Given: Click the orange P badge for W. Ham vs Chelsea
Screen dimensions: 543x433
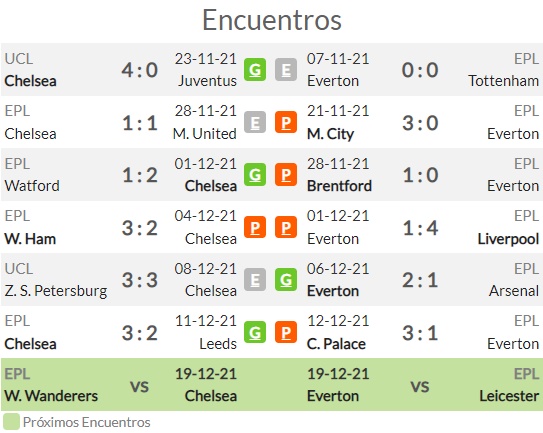Looking at the screenshot, I should [x=255, y=227].
